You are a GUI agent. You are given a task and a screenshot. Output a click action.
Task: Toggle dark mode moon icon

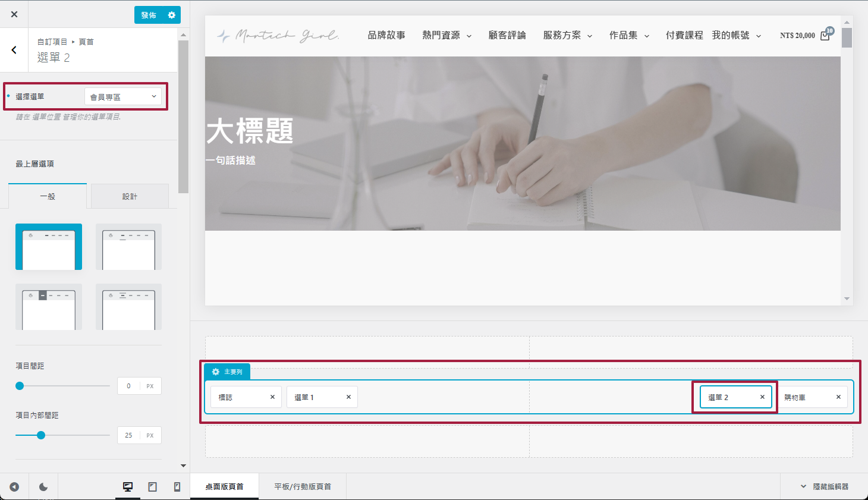coord(43,487)
